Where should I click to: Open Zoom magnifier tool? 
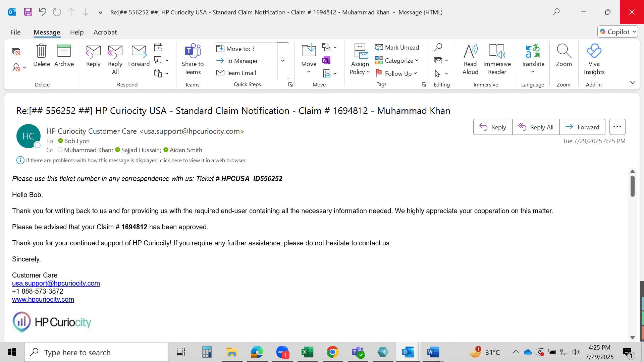click(564, 56)
